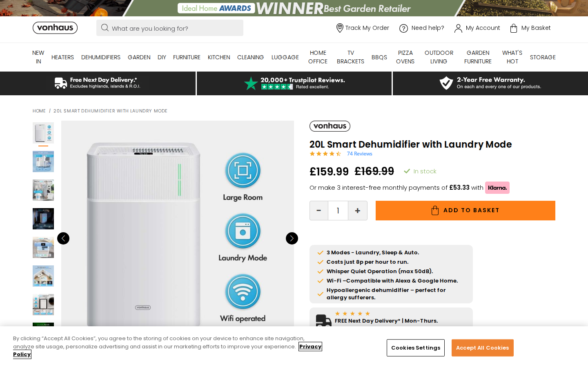Open the 74 Reviews link

tap(359, 154)
